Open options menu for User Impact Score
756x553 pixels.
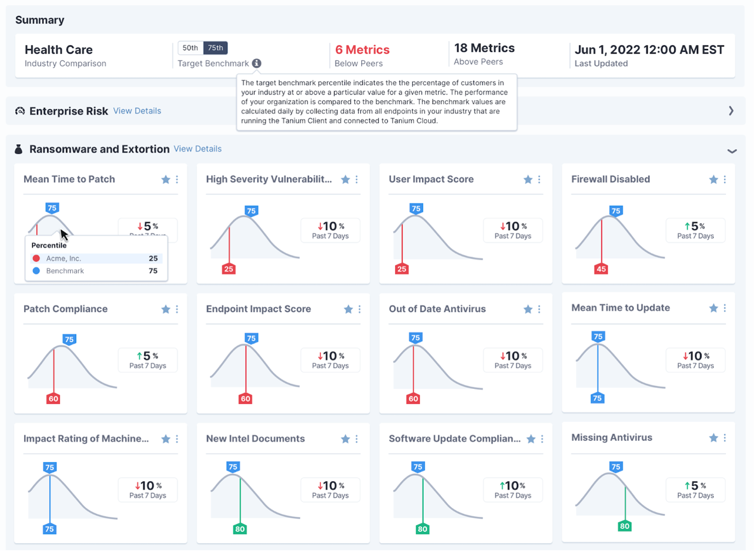(x=539, y=179)
